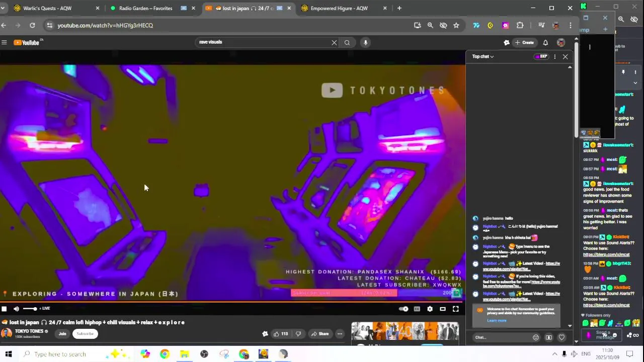The width and height of the screenshot is (644, 362).
Task: Open the Learn more chat guidelines link
Action: click(497, 321)
